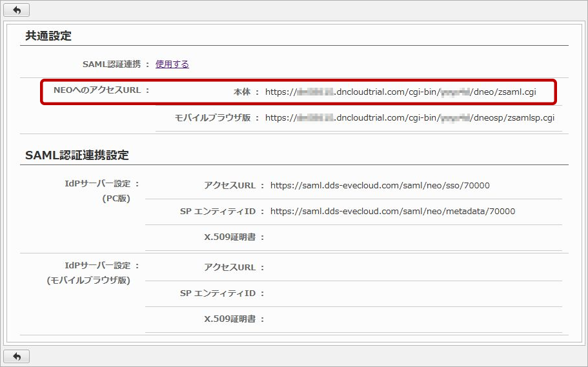Click the PC版 sso/70000 access URL value

click(380, 186)
